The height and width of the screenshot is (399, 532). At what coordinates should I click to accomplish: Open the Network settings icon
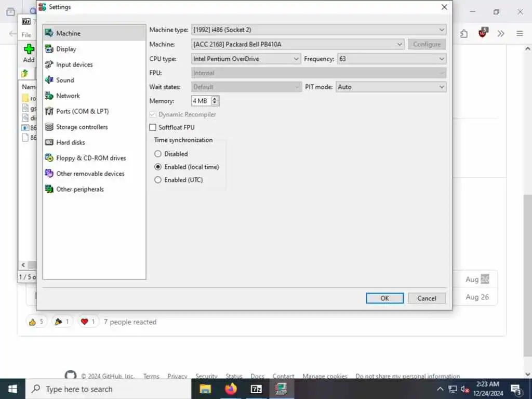pos(49,96)
